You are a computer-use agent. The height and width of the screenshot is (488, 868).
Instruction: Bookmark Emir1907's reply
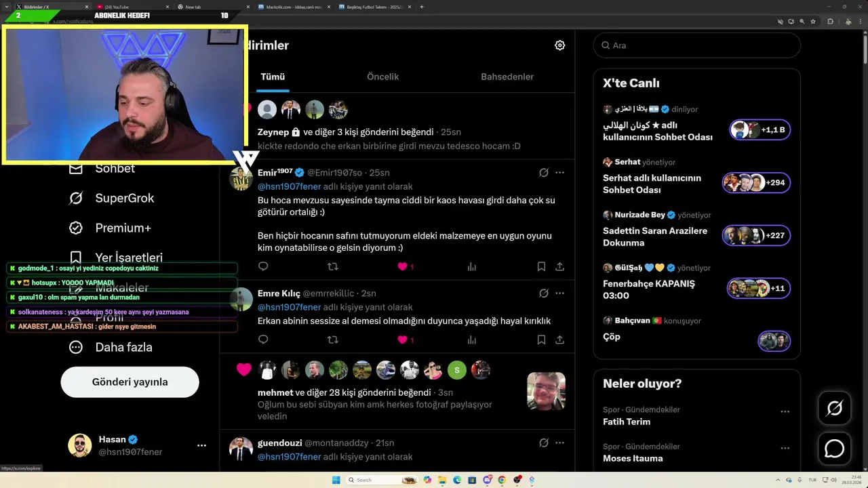[541, 266]
